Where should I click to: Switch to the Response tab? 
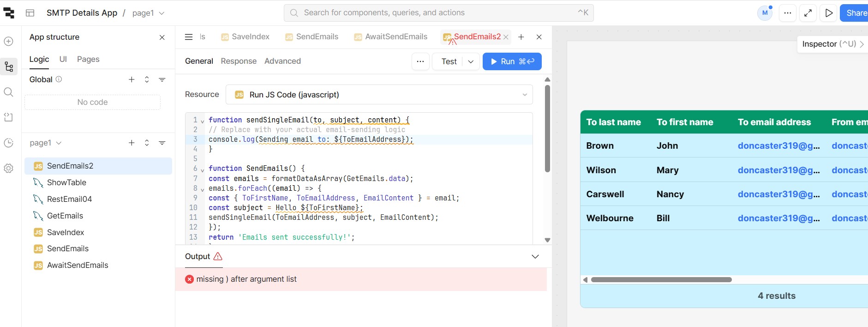point(239,61)
